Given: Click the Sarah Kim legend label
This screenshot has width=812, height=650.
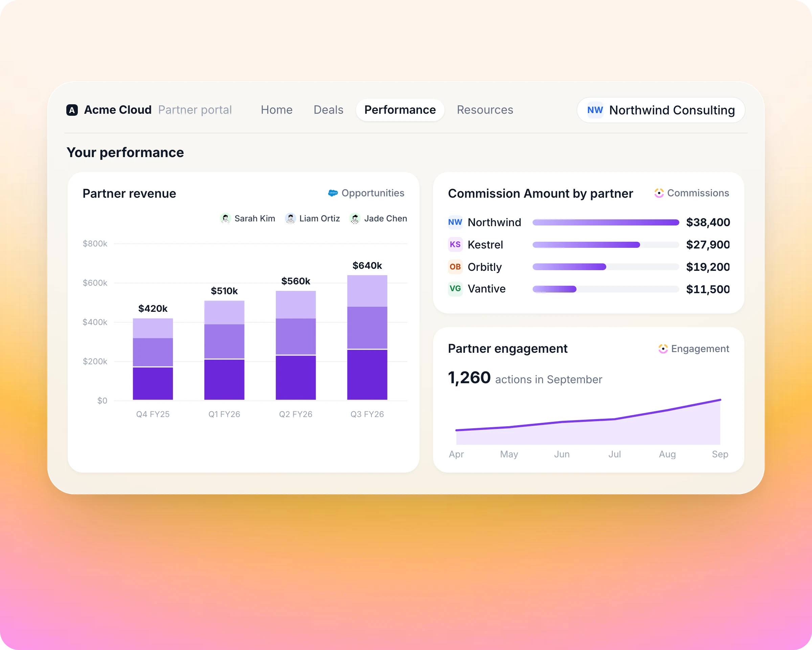Looking at the screenshot, I should click(255, 219).
